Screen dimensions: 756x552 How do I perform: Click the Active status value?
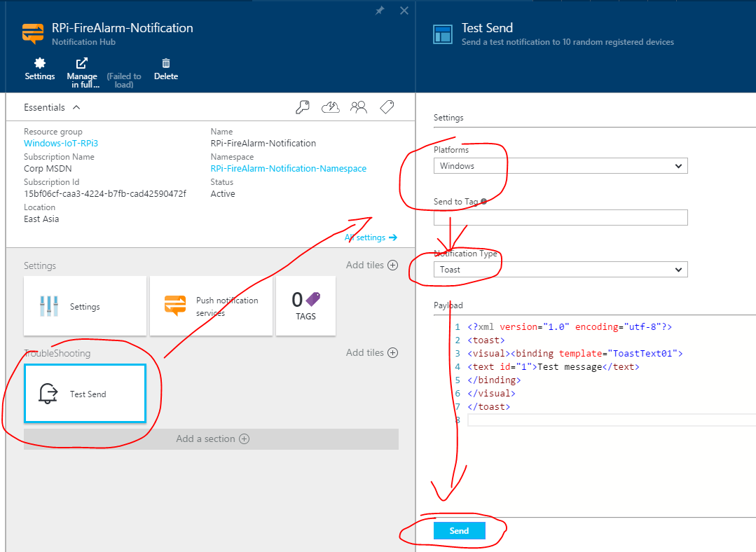point(223,194)
